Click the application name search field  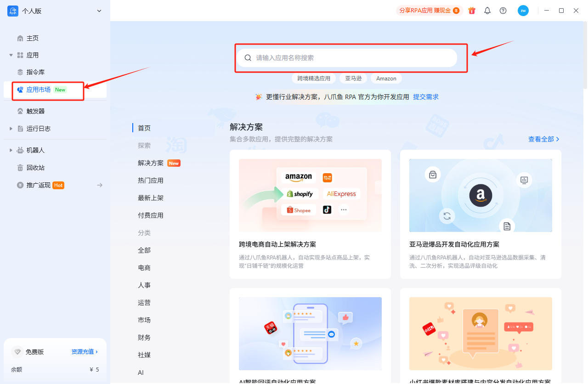347,58
